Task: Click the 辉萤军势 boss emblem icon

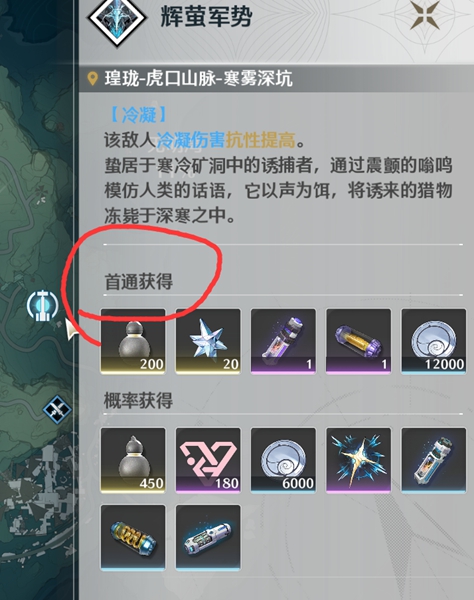Action: point(117,17)
